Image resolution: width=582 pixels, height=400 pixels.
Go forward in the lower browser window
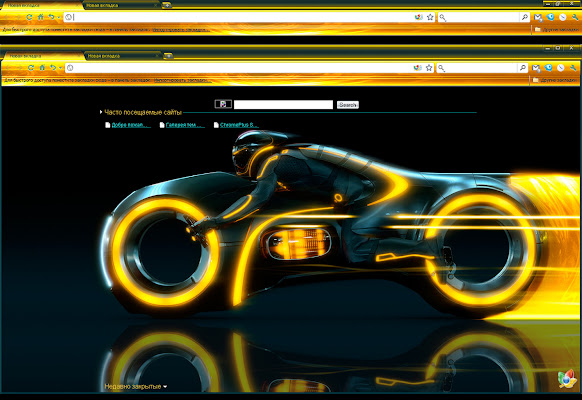19,68
